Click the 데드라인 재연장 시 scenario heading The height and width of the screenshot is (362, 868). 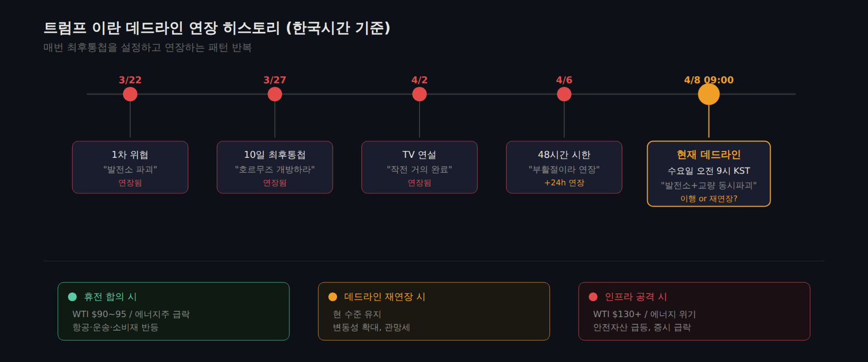385,297
